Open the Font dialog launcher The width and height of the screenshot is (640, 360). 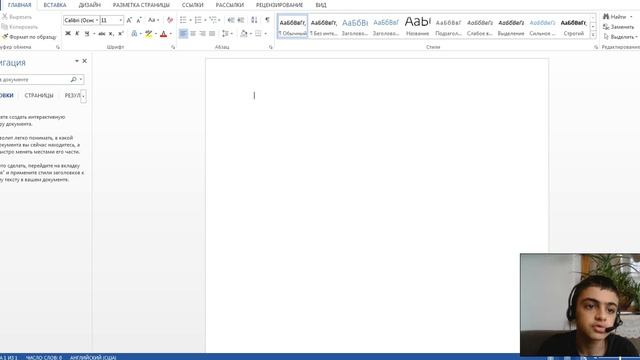click(173, 47)
